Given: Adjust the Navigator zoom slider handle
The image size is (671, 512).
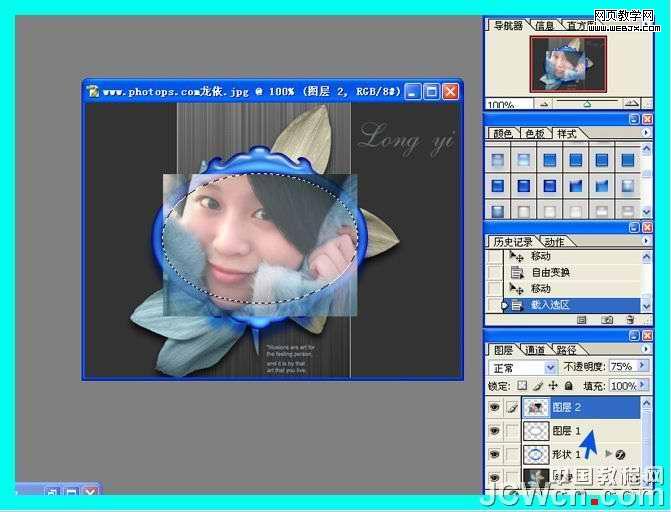Looking at the screenshot, I should click(588, 104).
